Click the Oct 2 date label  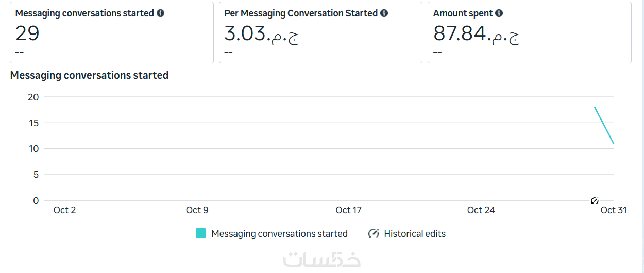point(64,210)
